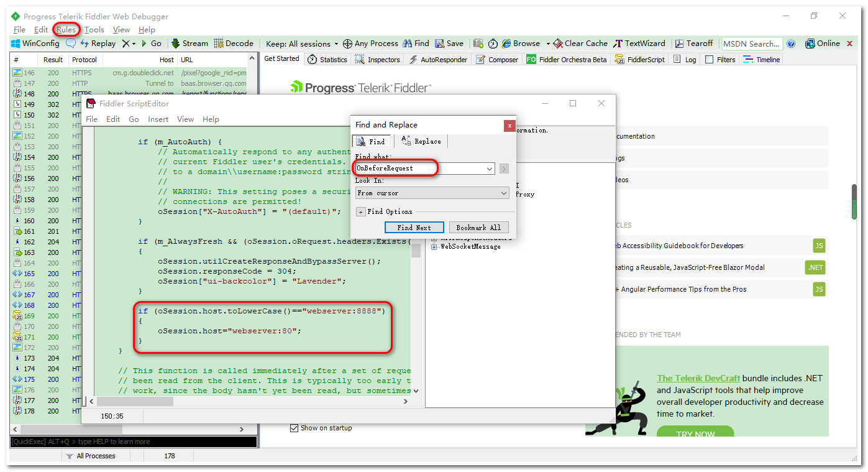Click the All Processes status bar filter
This screenshot has width=868, height=472.
(91, 456)
